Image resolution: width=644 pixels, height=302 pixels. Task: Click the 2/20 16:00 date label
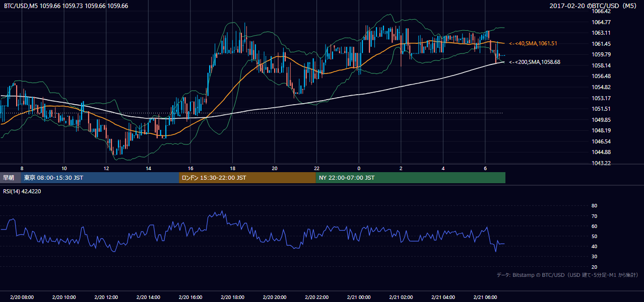click(190, 297)
